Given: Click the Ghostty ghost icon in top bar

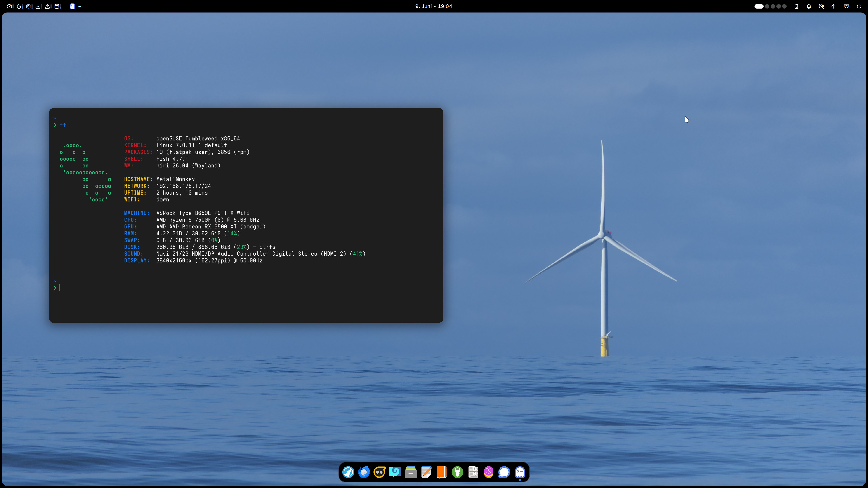Looking at the screenshot, I should point(72,6).
